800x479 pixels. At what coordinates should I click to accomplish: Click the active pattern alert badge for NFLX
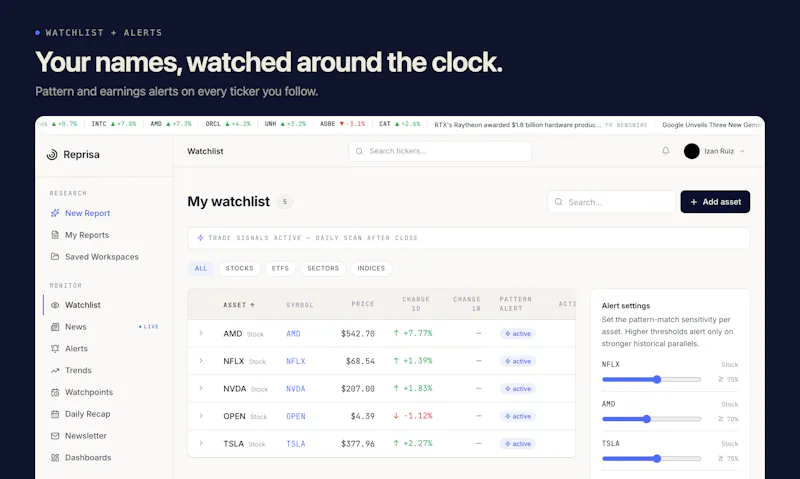point(518,361)
